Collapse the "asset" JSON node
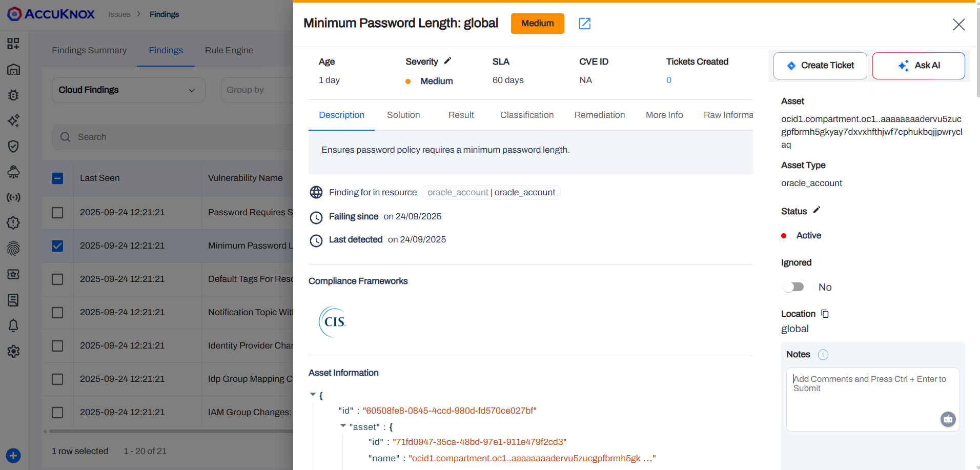 343,426
